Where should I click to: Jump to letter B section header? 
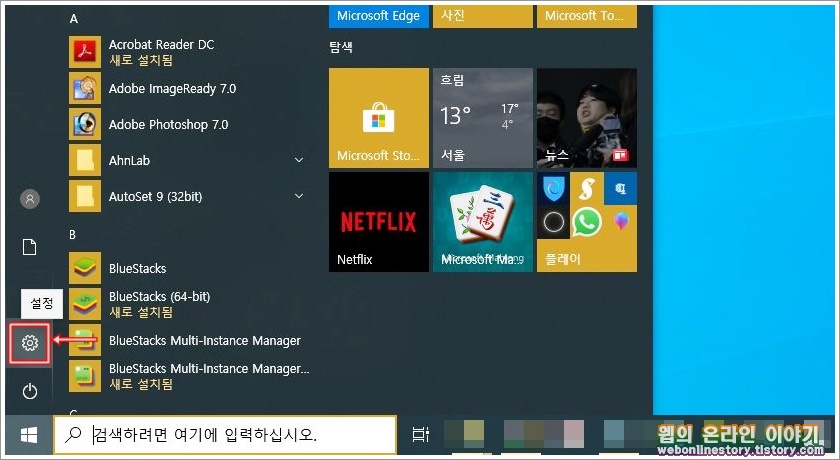pyautogui.click(x=72, y=235)
